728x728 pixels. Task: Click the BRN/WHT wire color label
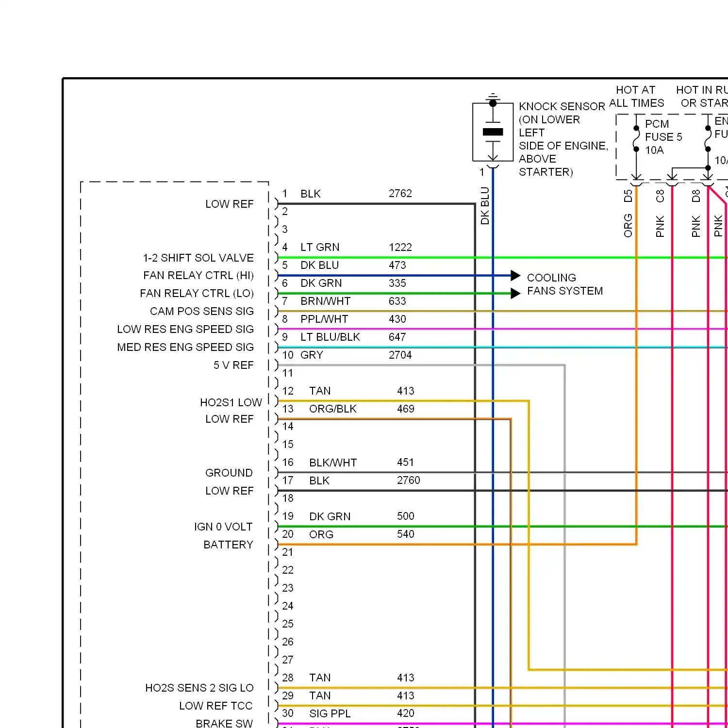[325, 301]
